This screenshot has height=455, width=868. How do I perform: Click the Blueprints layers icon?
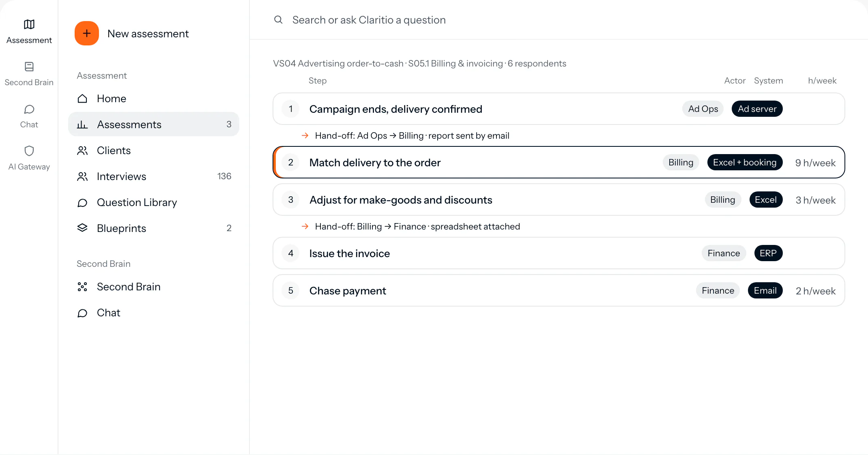(x=82, y=228)
